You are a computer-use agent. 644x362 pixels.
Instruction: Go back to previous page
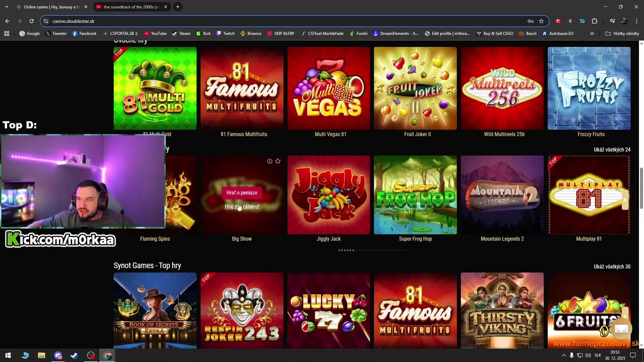pos(7,21)
